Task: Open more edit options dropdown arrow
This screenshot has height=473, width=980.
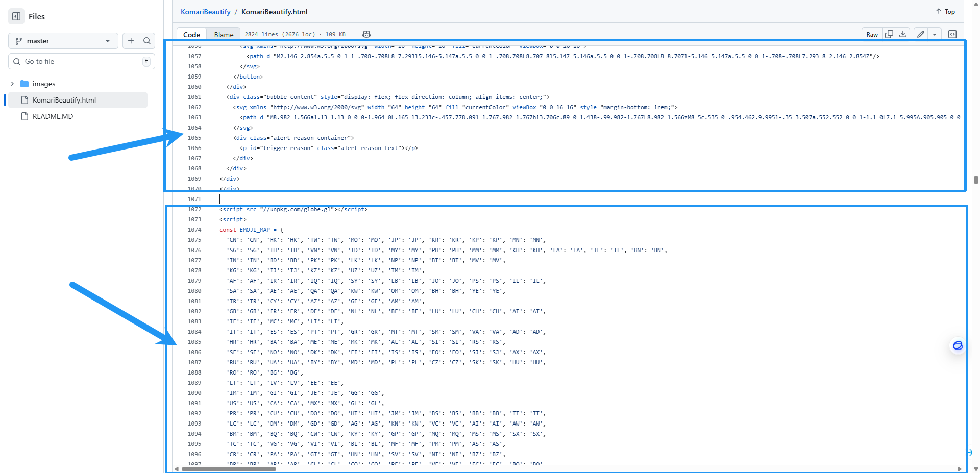Action: pyautogui.click(x=935, y=34)
